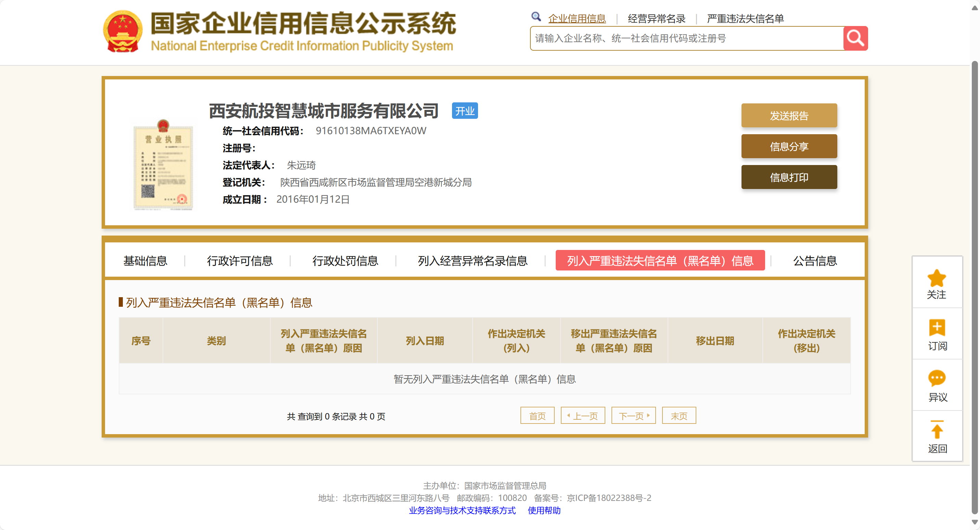
Task: Select the 严重违法失信名单 search category
Action: [x=745, y=18]
